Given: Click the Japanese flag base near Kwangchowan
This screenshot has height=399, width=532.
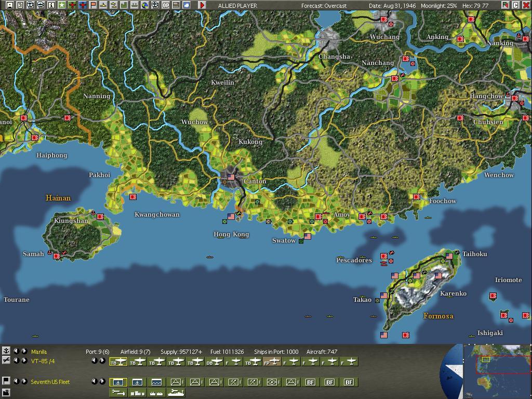Looking at the screenshot, I should [x=132, y=197].
